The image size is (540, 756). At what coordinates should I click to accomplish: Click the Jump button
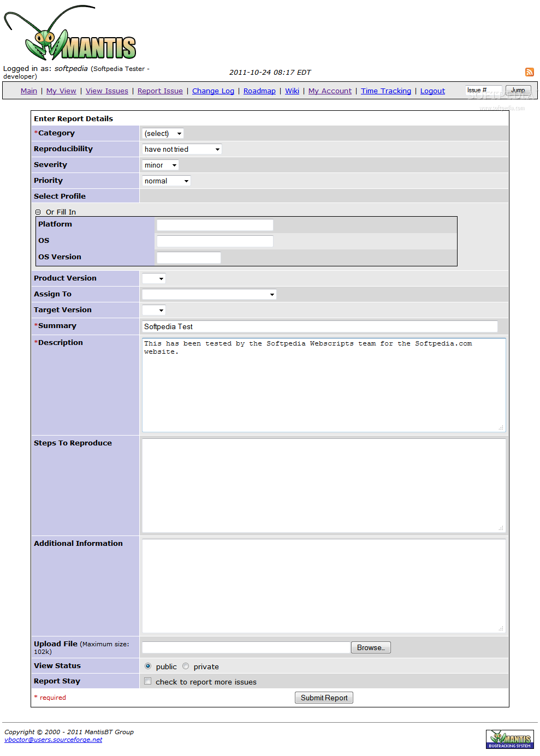(x=518, y=90)
